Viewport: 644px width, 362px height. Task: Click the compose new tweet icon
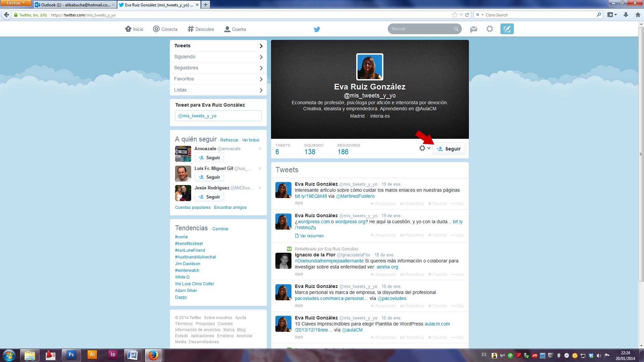pos(507,29)
